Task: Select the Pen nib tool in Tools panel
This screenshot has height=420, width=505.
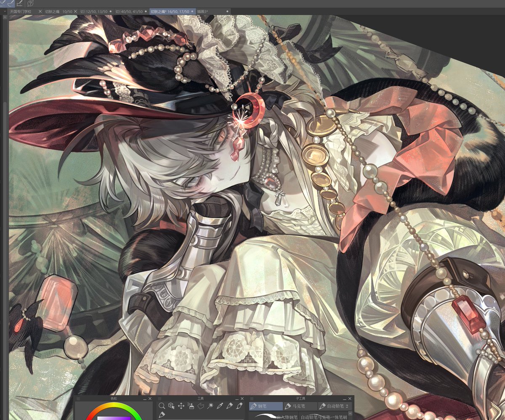Action: (229, 406)
